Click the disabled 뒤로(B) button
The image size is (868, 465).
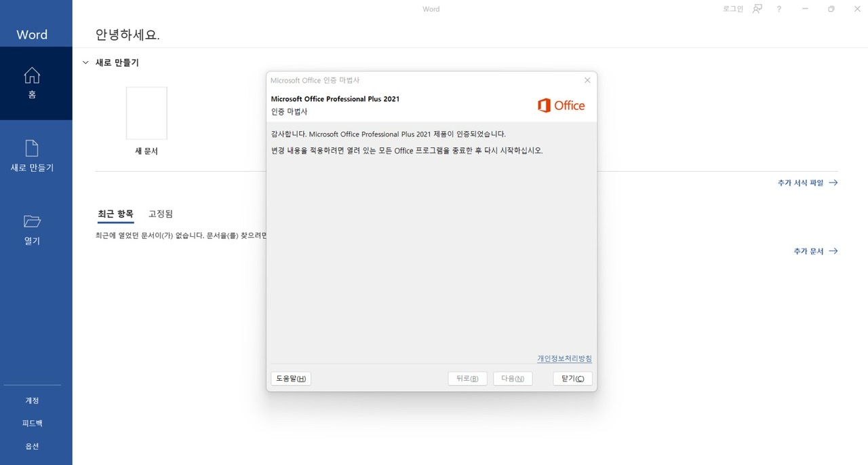coord(468,379)
